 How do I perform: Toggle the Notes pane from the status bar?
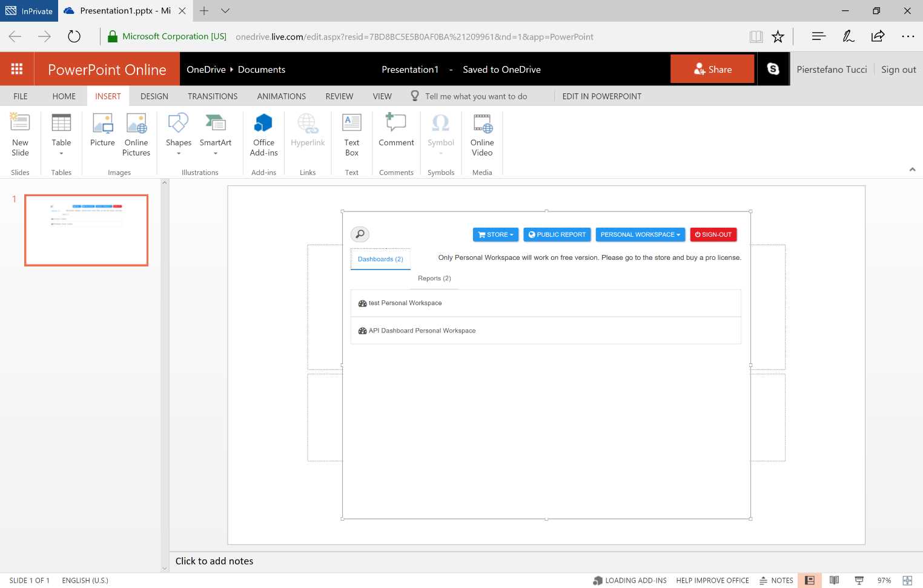pyautogui.click(x=776, y=580)
